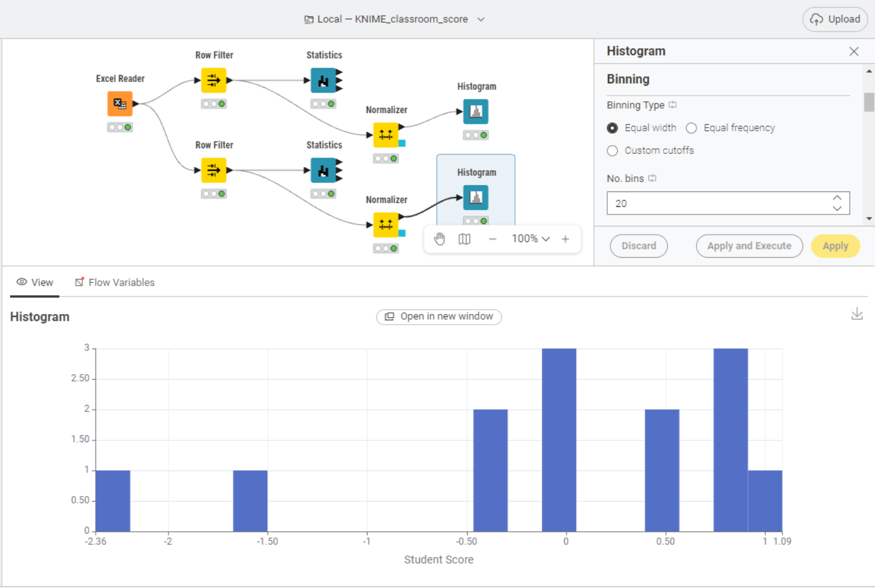Open histogram in new window
The height and width of the screenshot is (588, 875).
click(439, 317)
